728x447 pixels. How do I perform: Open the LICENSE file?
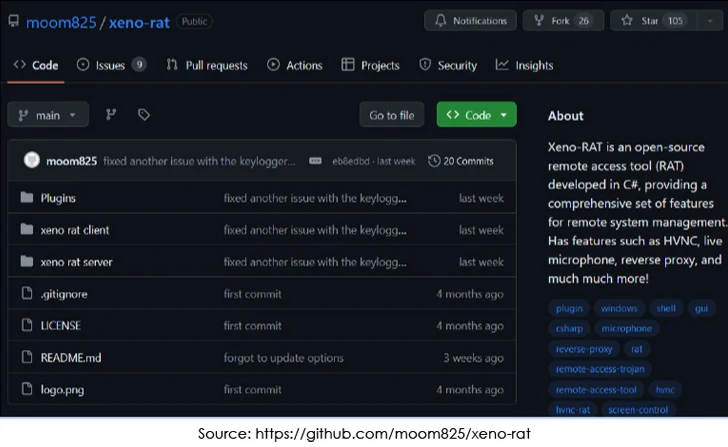point(61,326)
